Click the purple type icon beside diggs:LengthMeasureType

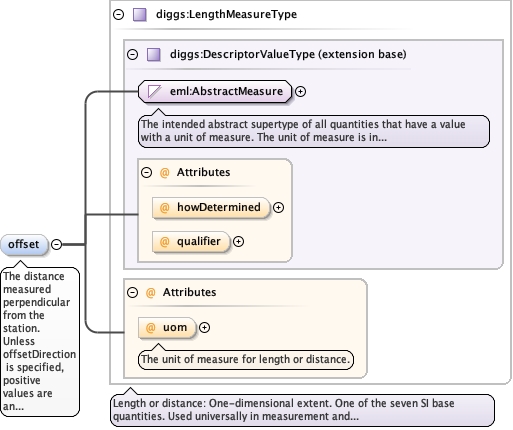140,15
